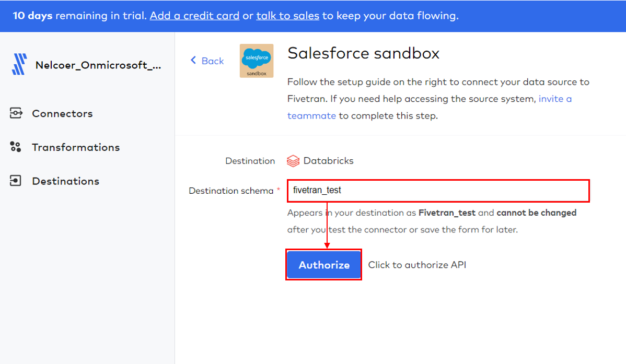
Task: Click the Destinations sidebar icon
Action: coord(16,181)
